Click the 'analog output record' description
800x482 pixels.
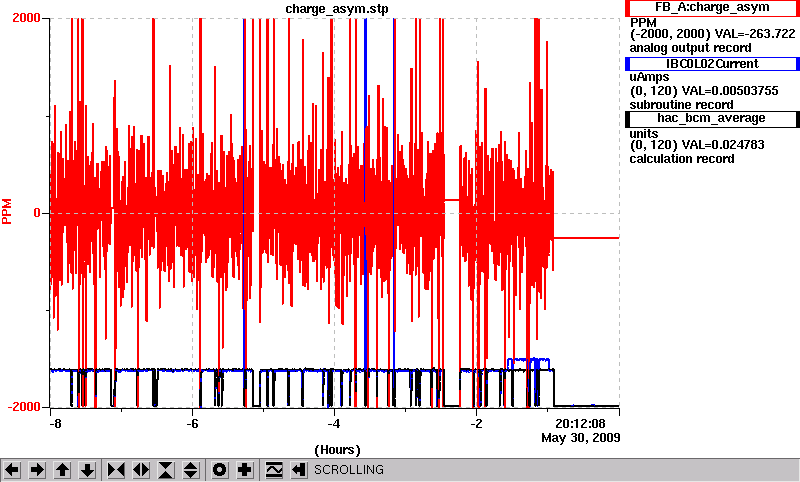690,48
